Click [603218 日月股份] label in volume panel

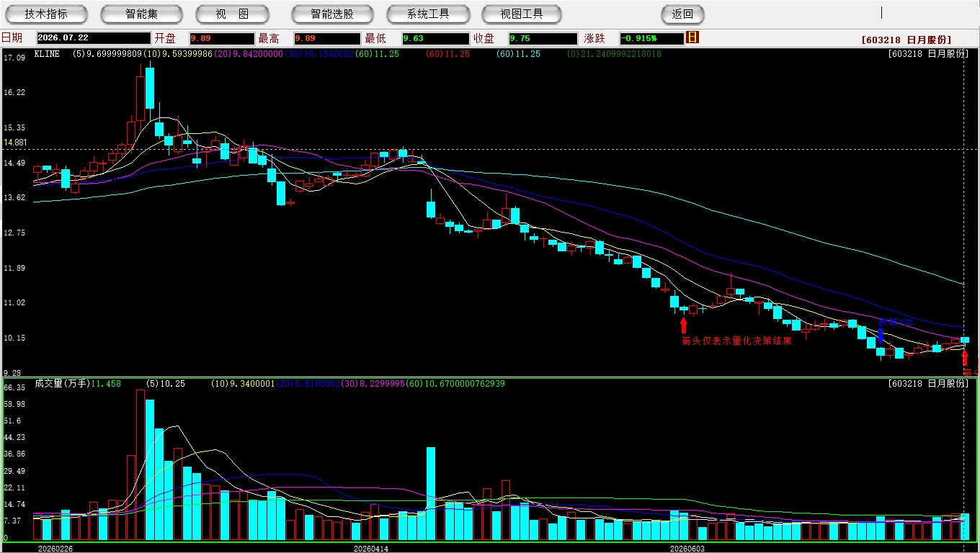(x=928, y=384)
